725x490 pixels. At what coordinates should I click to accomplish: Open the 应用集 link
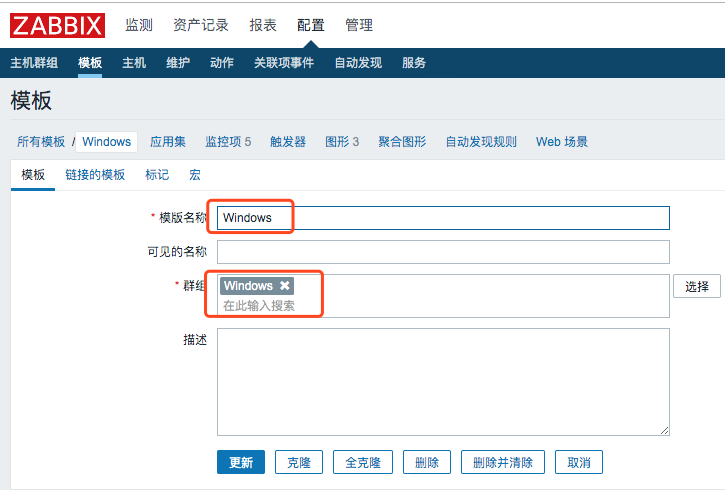[x=168, y=141]
